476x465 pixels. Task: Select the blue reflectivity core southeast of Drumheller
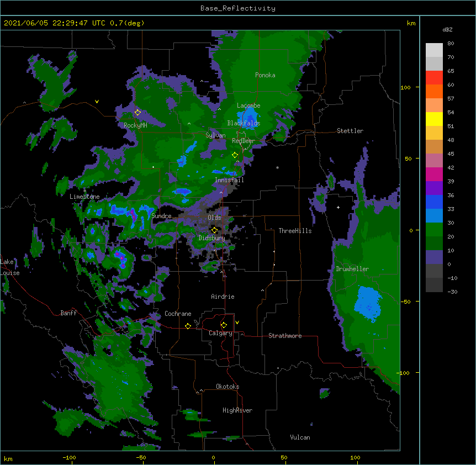[x=368, y=304]
